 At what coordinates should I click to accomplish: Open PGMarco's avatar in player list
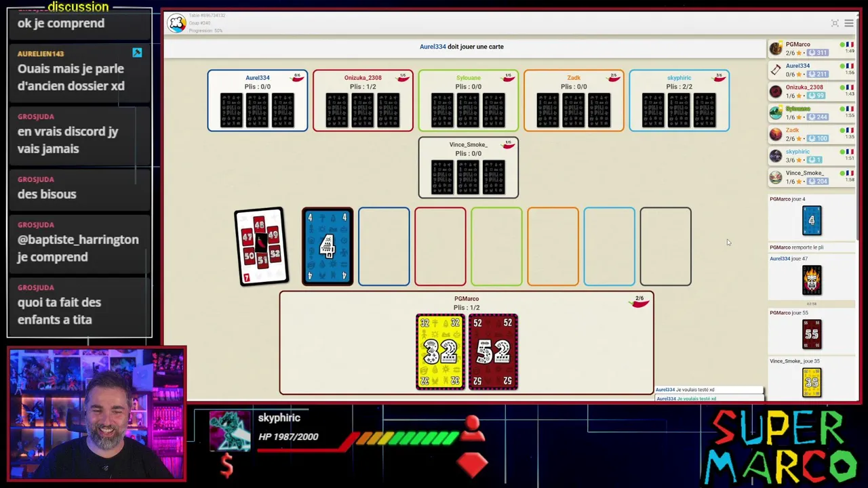(776, 49)
